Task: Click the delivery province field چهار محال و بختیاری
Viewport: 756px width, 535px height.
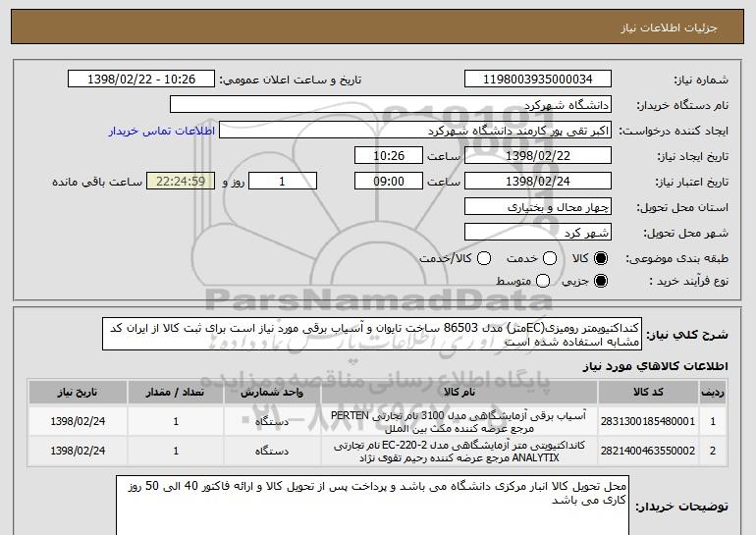Action: (538, 207)
